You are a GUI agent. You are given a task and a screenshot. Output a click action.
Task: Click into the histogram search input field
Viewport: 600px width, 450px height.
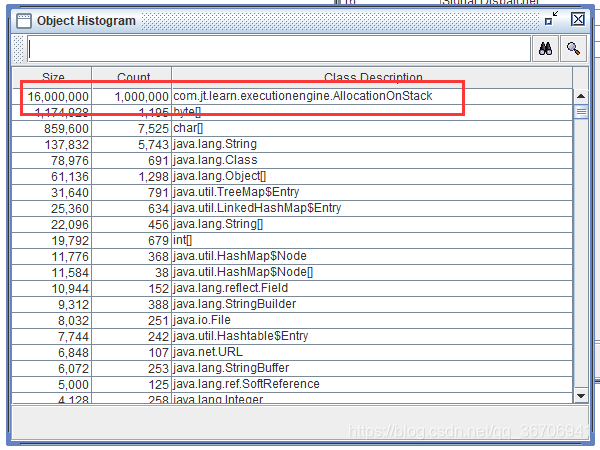point(279,49)
